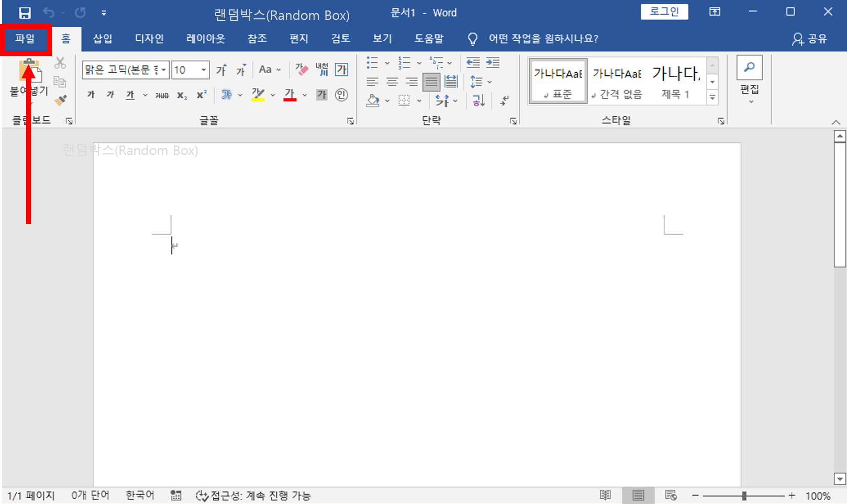This screenshot has height=504, width=847.
Task: Toggle justify alignment button
Action: pyautogui.click(x=431, y=82)
